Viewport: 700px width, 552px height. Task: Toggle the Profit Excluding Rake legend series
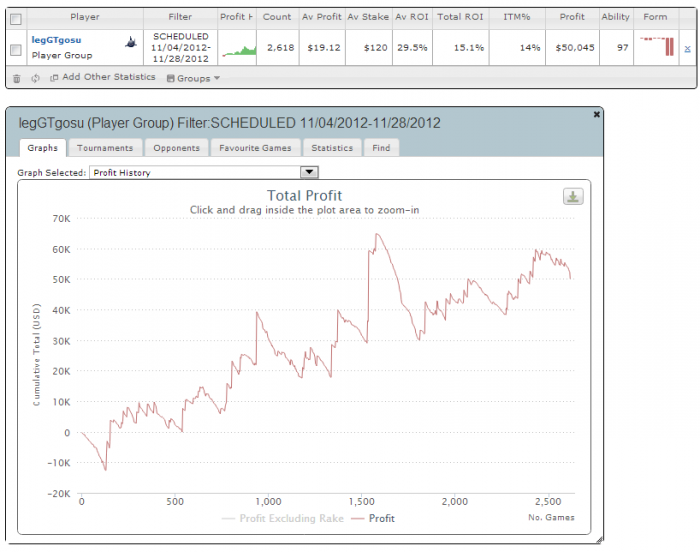283,518
